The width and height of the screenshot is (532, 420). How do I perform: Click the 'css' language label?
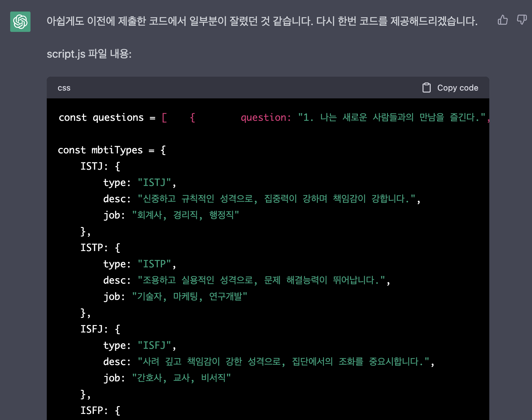click(64, 88)
